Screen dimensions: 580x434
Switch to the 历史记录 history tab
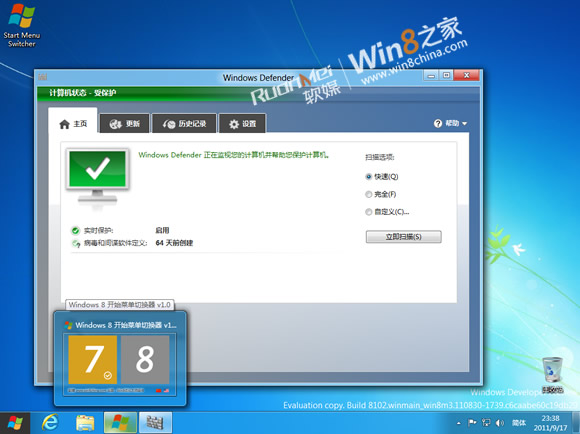coord(184,124)
